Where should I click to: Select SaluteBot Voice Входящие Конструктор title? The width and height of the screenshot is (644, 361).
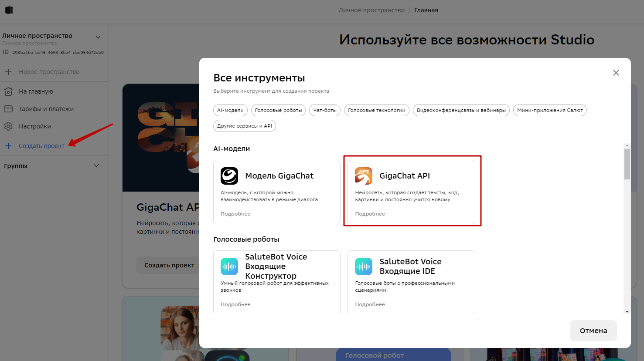(276, 266)
